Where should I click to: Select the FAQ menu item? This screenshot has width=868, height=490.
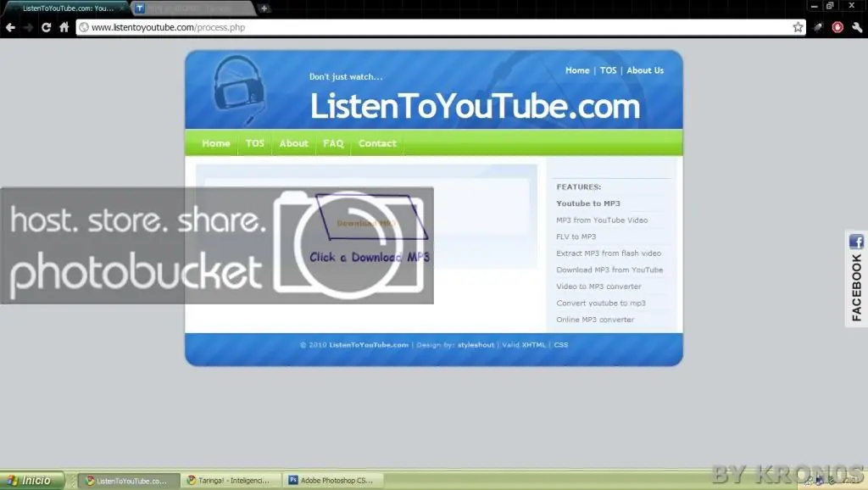coord(332,143)
